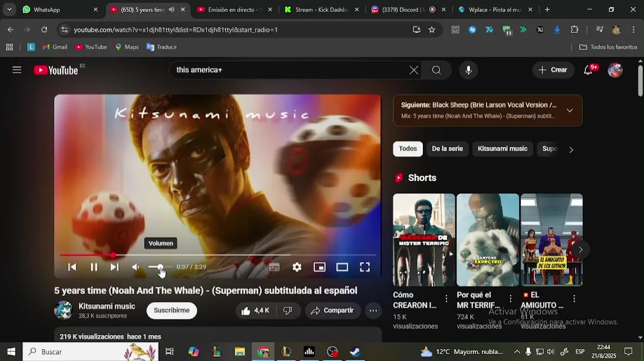Open Task View on taskbar
Image resolution: width=644 pixels, height=361 pixels.
170,351
